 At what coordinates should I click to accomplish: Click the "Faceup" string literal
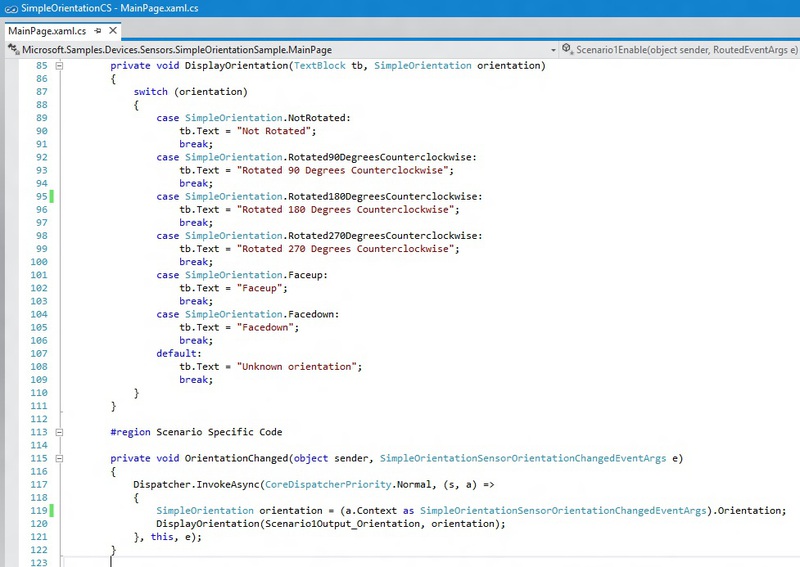point(259,288)
